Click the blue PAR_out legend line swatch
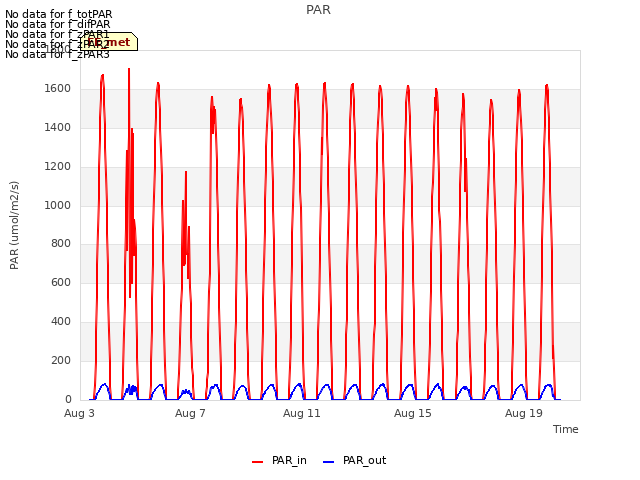The image size is (640, 480). point(329,462)
